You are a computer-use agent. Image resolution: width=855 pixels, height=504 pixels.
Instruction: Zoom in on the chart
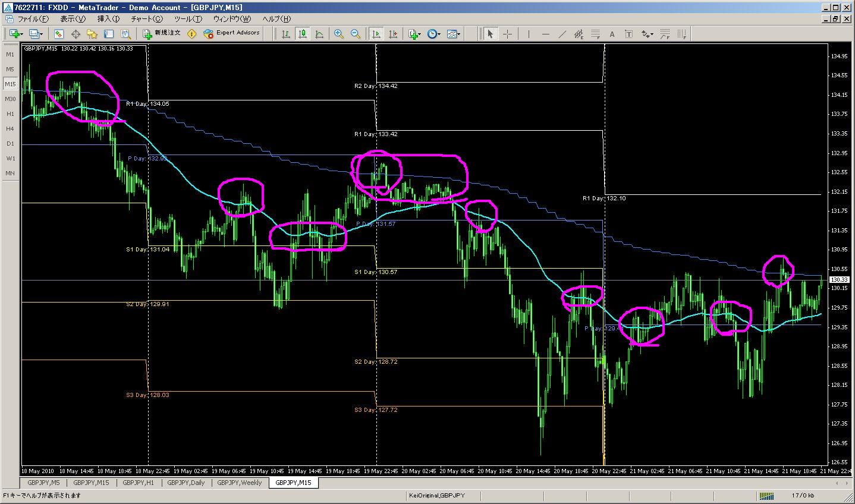pyautogui.click(x=339, y=34)
